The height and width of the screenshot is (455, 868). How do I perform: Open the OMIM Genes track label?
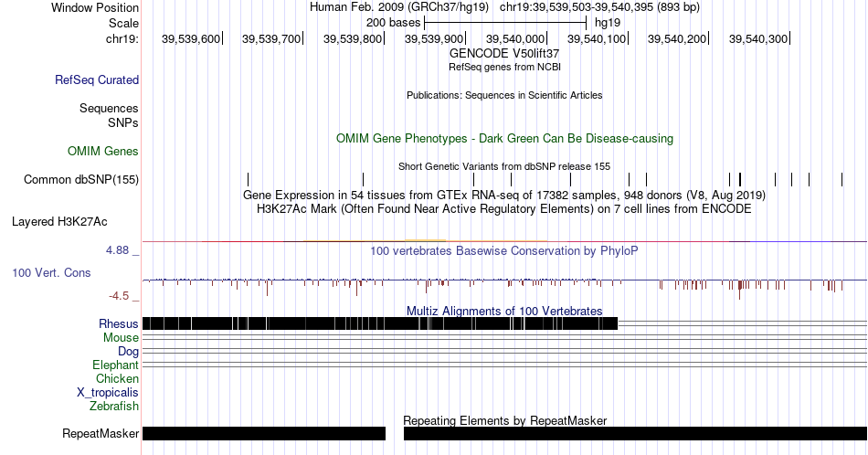103,151
